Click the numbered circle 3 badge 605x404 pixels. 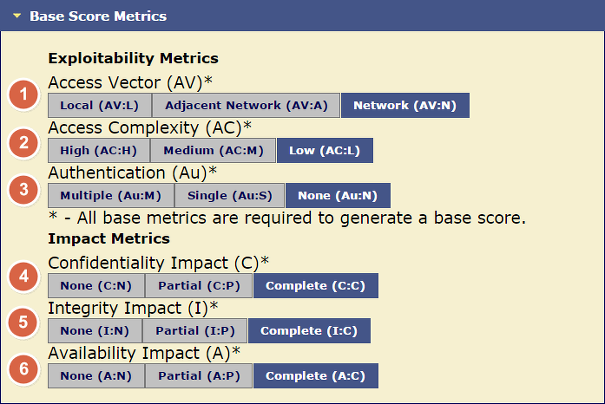24,189
